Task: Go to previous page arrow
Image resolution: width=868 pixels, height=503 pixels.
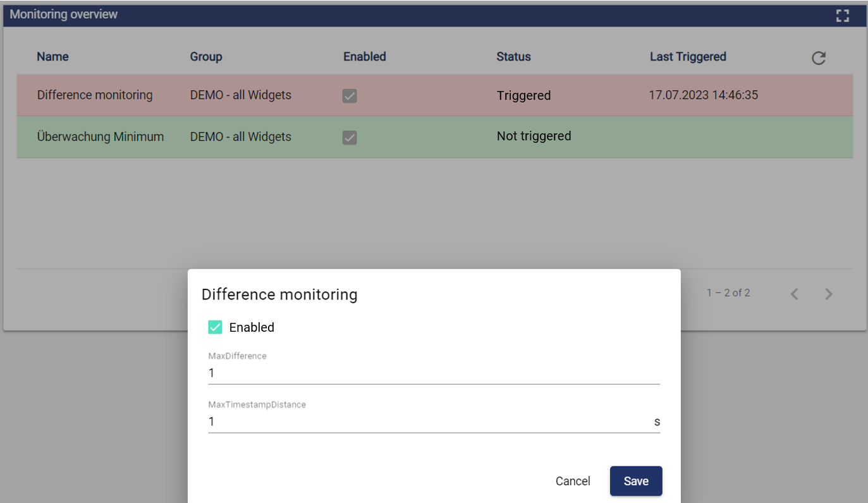Action: point(795,294)
